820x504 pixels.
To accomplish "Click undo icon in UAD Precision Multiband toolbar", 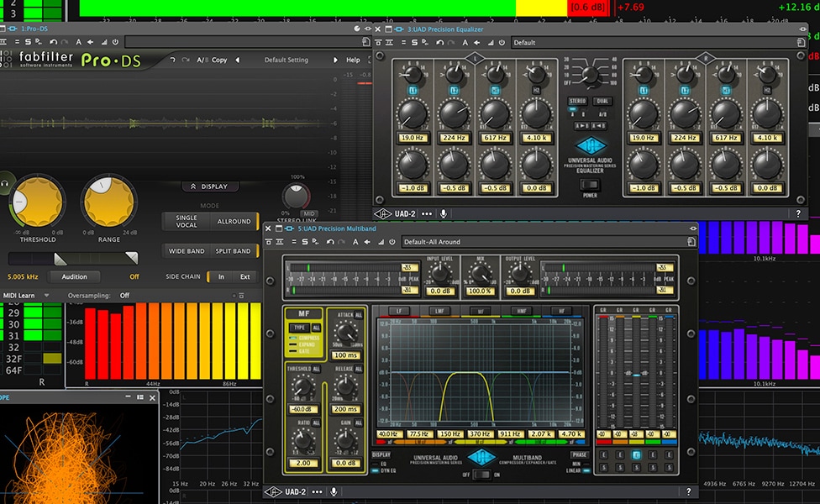I will pos(330,242).
